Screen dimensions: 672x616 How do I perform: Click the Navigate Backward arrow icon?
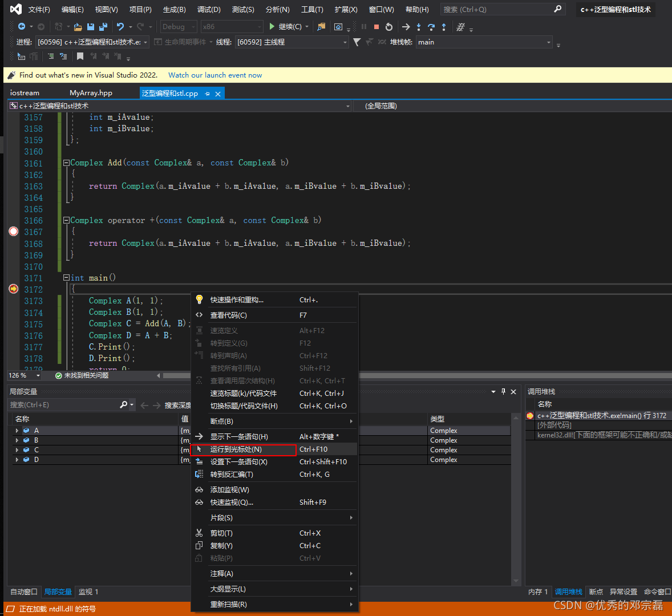pos(22,27)
